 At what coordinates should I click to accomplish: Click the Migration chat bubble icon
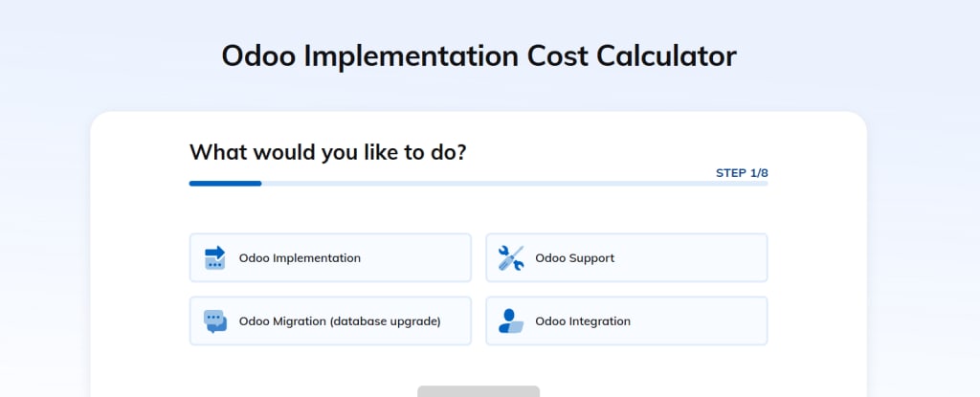(215, 321)
